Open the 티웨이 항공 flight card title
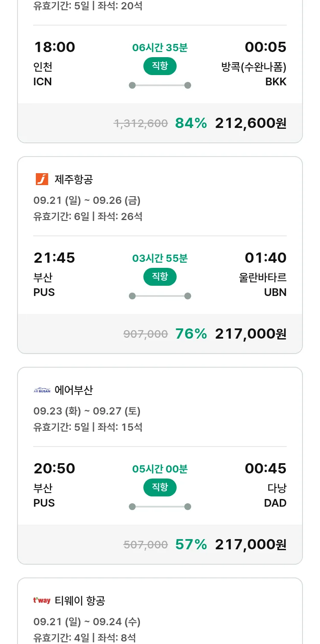This screenshot has height=644, width=320. point(80,600)
